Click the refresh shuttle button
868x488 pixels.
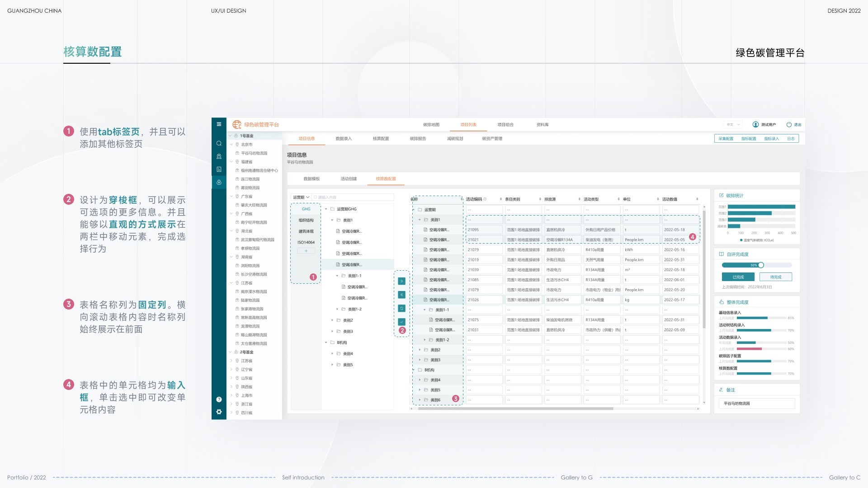[x=401, y=308]
